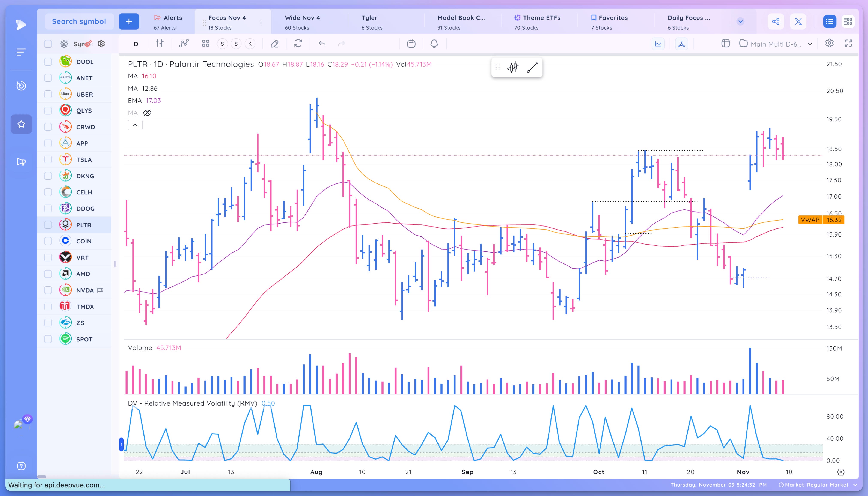Viewport: 868px width, 496px height.
Task: Check the PLTR checkbox
Action: (x=48, y=225)
